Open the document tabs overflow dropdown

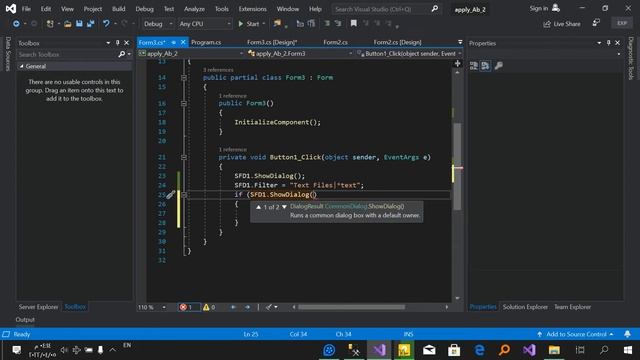coord(460,42)
